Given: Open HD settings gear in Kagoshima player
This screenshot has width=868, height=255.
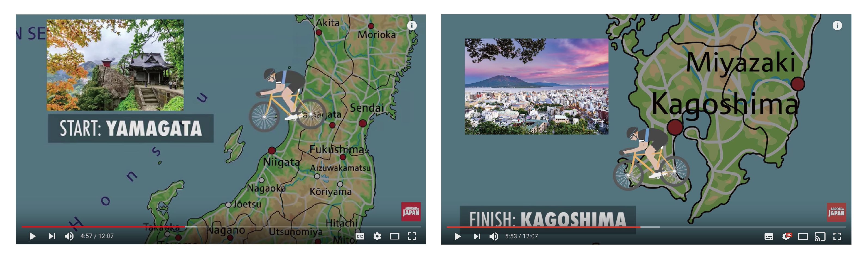Looking at the screenshot, I should [787, 236].
